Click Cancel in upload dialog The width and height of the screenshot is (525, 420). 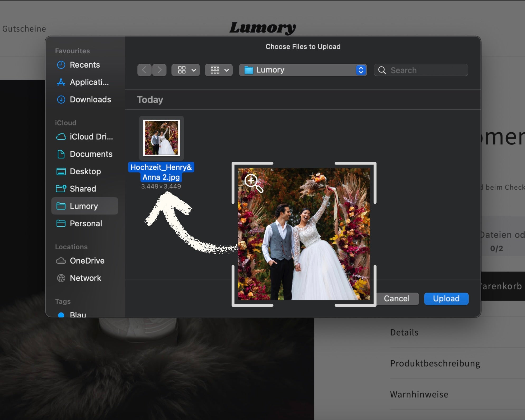(396, 298)
